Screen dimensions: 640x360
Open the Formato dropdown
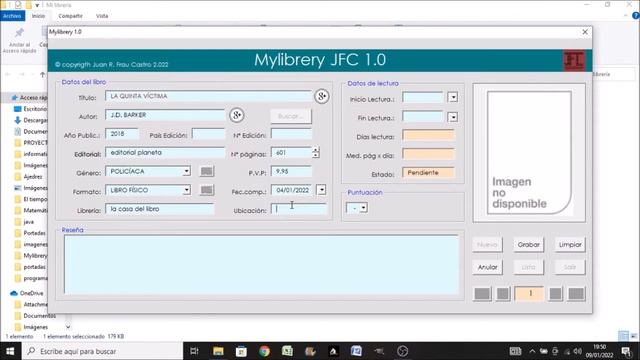187,190
